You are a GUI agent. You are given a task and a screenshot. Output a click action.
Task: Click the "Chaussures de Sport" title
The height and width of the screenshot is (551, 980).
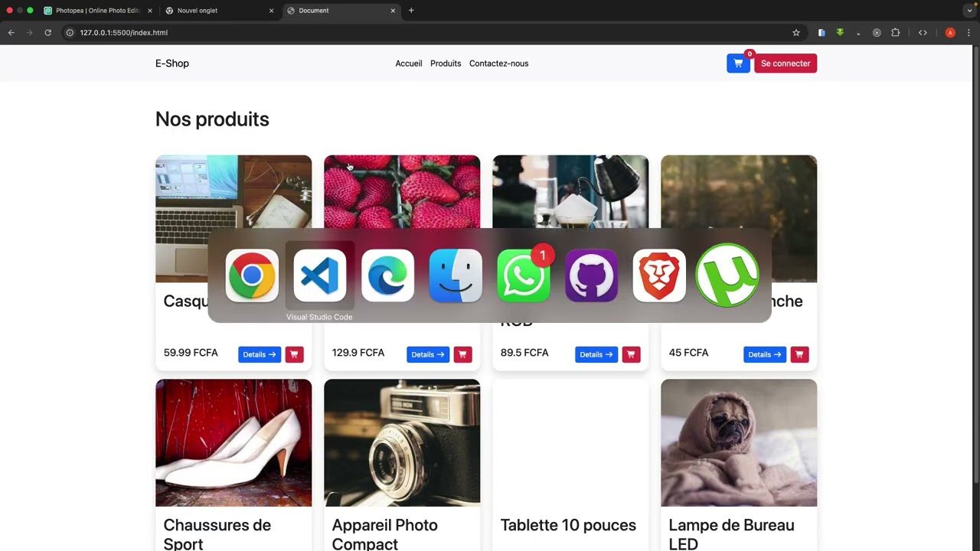click(217, 534)
